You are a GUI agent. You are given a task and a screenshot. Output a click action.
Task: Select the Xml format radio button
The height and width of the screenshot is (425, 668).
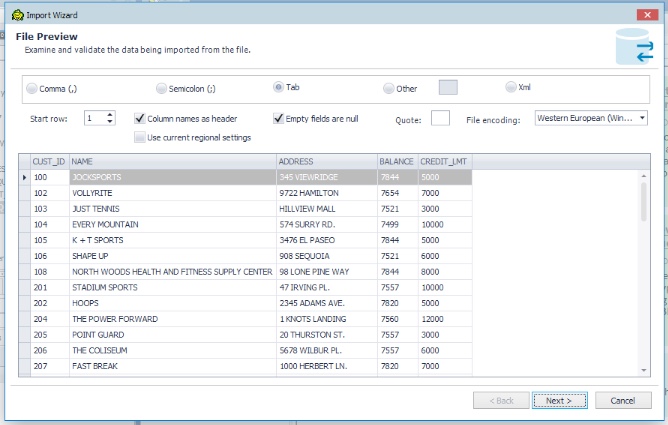[512, 87]
